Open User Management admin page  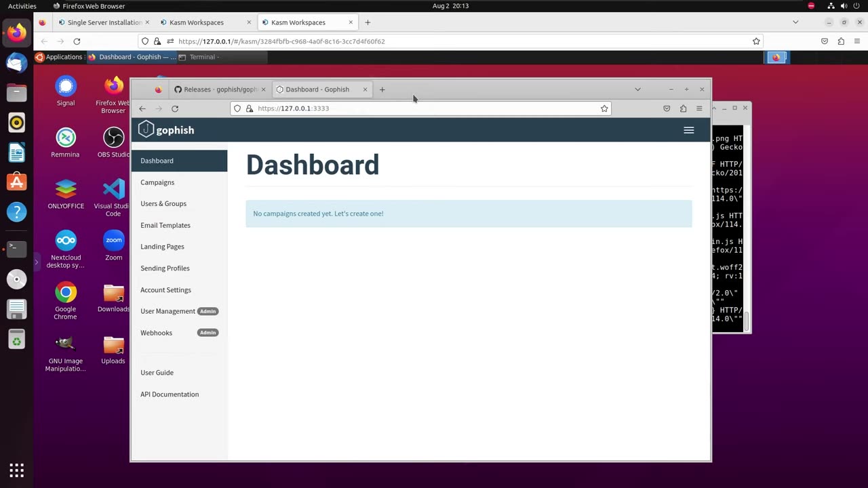179,311
